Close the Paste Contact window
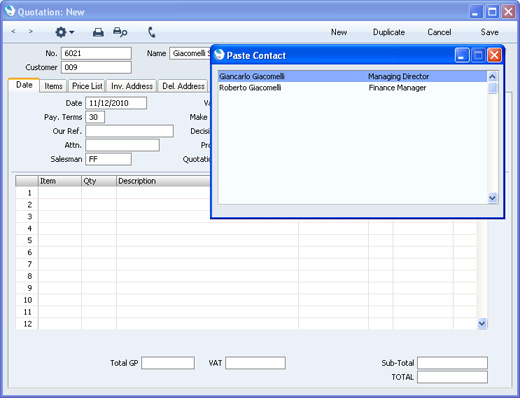The width and height of the screenshot is (520, 398). (x=494, y=55)
